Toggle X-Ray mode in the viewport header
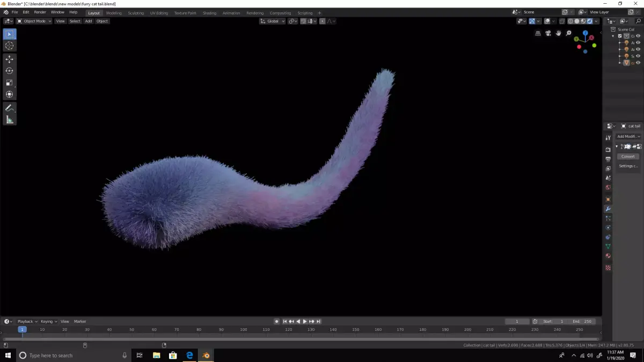 click(x=562, y=21)
